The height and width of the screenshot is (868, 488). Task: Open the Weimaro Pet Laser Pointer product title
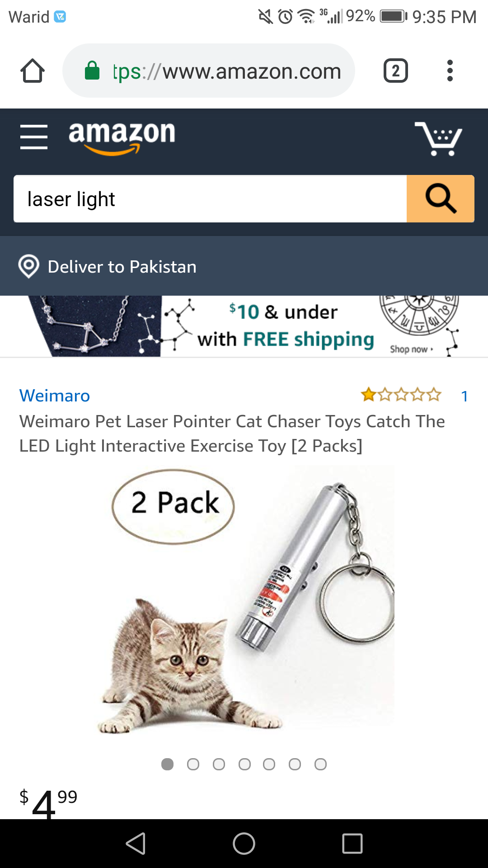click(x=232, y=434)
